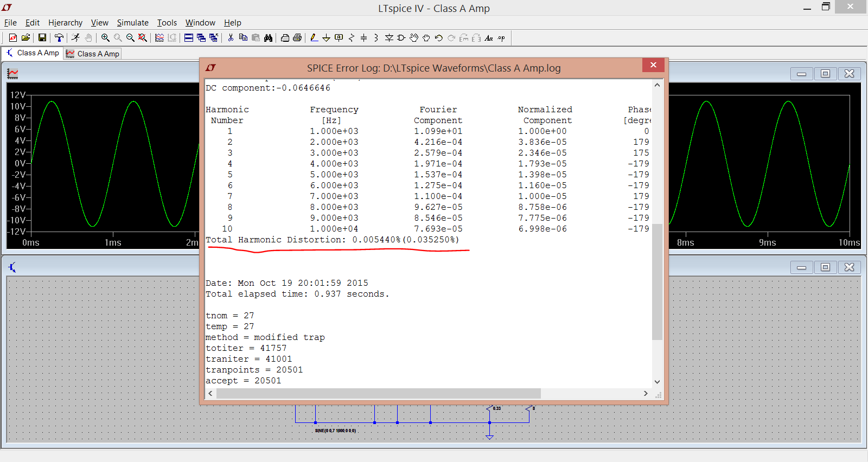Select the Drag closed-hand tool
The height and width of the screenshot is (462, 868).
coord(426,37)
